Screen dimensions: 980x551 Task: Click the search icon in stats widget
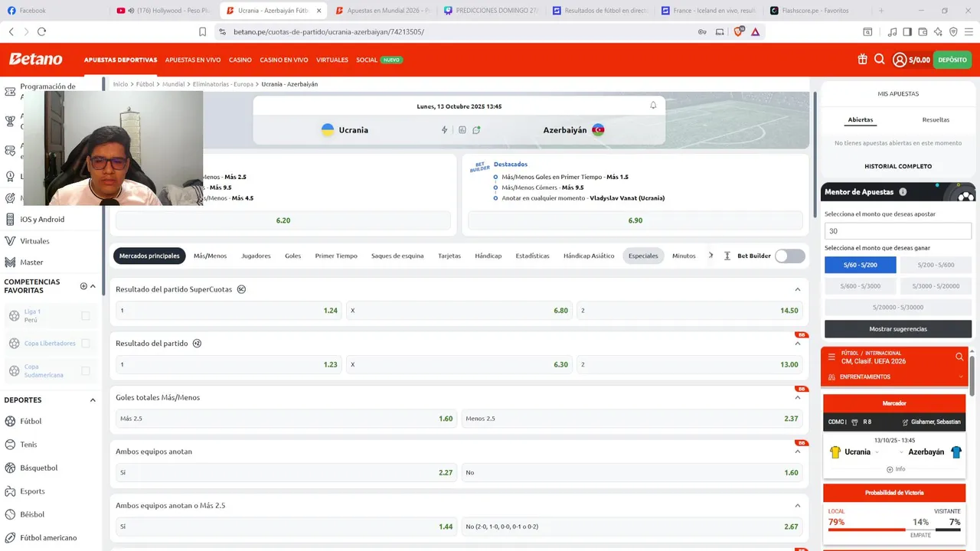(959, 357)
